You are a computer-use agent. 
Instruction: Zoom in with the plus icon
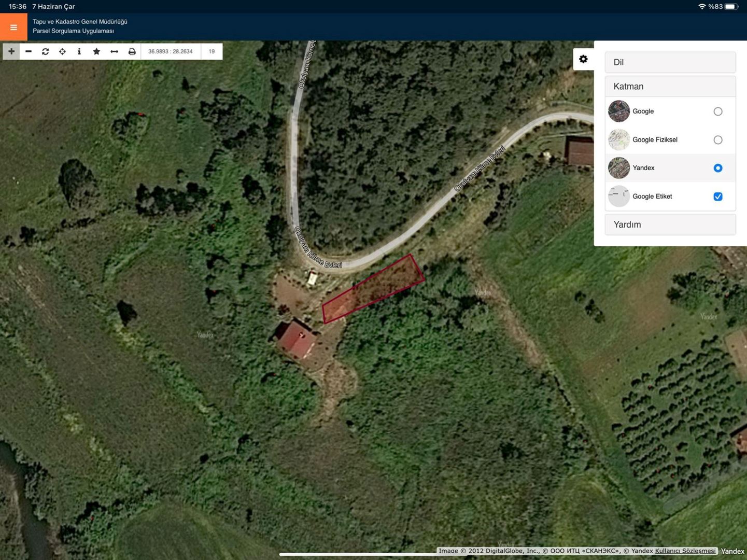(11, 51)
